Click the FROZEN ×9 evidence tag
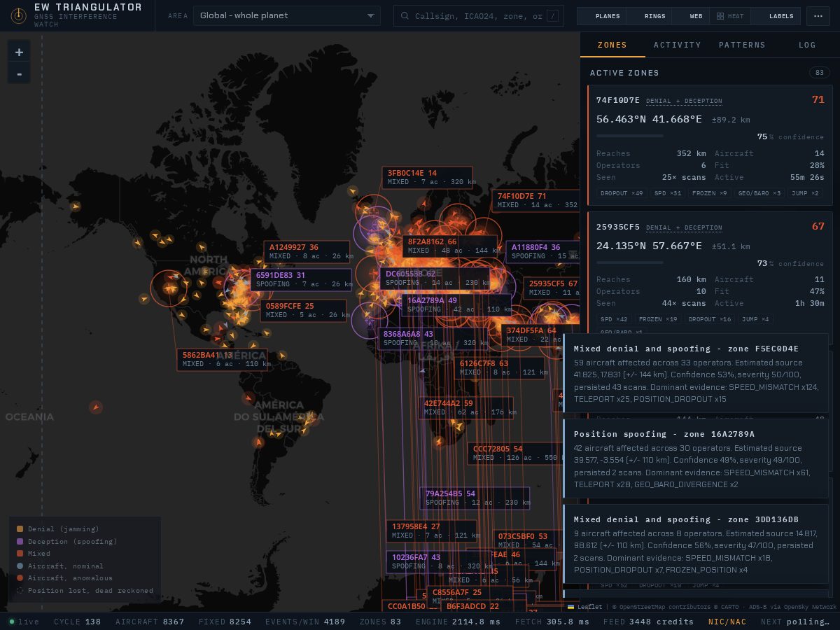This screenshot has height=630, width=840. tap(709, 193)
